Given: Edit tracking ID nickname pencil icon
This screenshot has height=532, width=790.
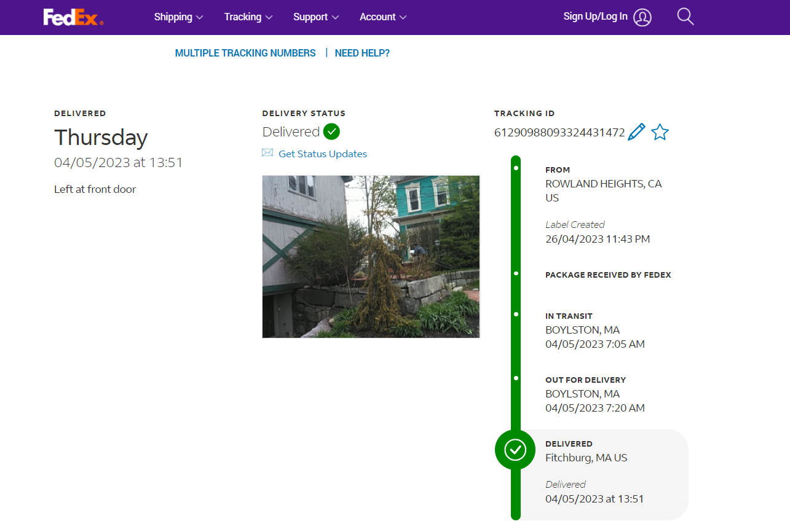Looking at the screenshot, I should tap(636, 132).
